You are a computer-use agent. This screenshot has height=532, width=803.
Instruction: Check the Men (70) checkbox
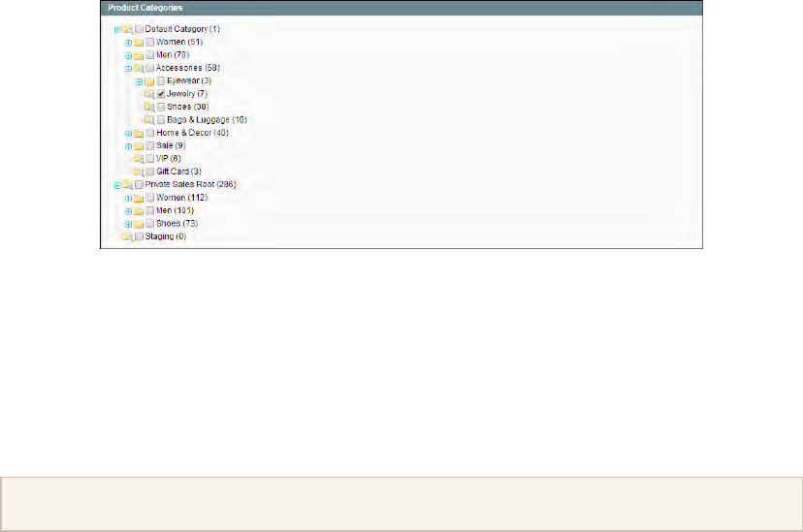point(150,54)
